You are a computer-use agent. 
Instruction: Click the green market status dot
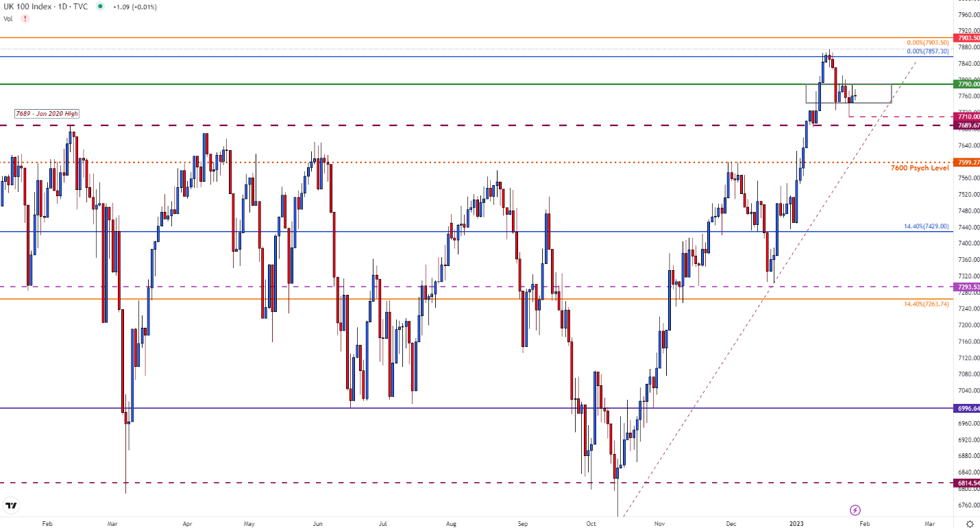100,7
